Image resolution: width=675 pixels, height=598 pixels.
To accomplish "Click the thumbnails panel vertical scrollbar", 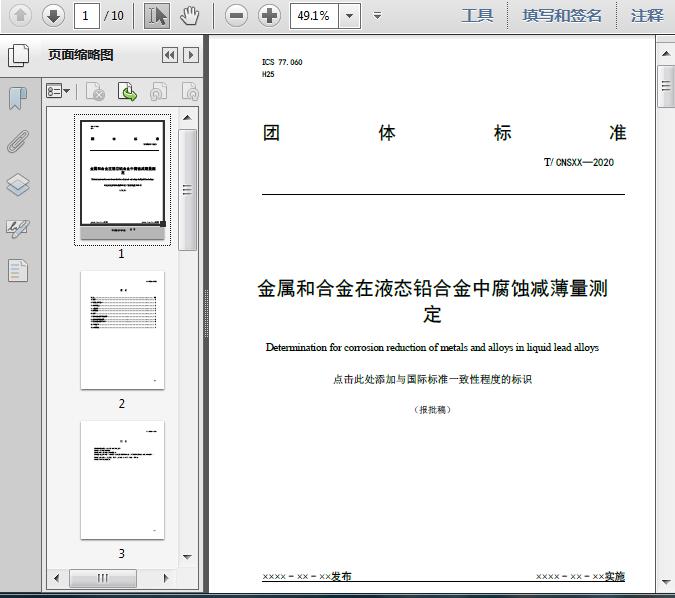I will click(187, 190).
